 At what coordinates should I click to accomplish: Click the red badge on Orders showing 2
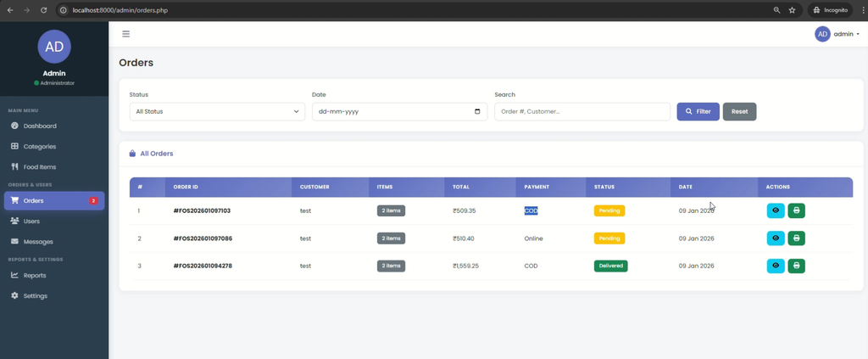pos(93,200)
